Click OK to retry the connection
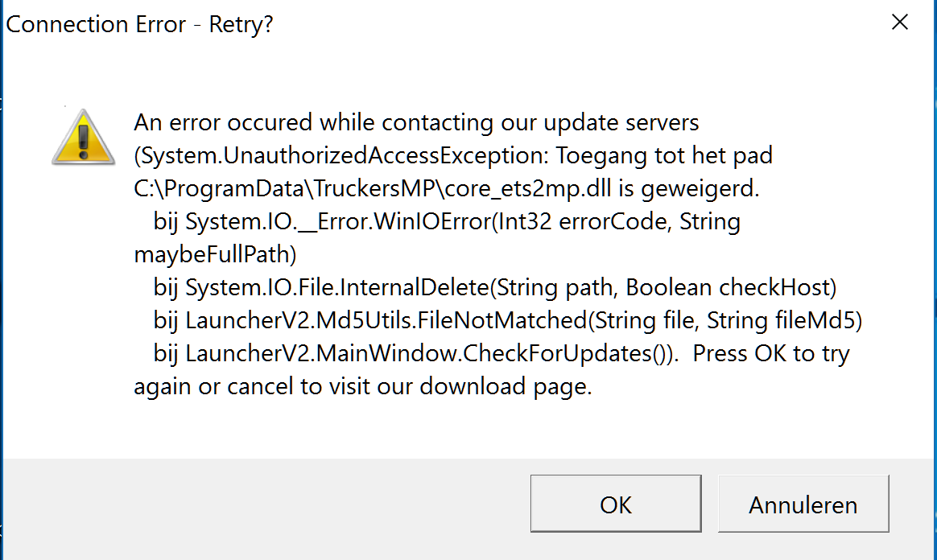Screen dimensions: 937x560 point(616,504)
